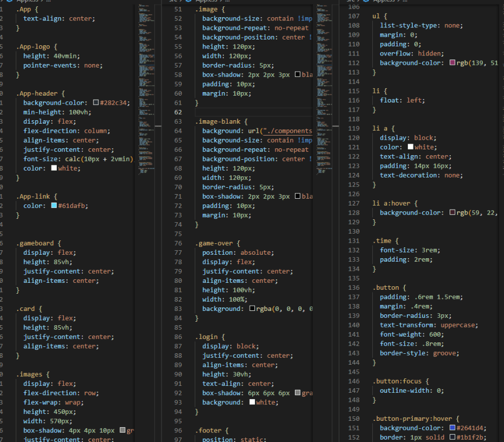Click white swatch on line 93 background
Viewport: 504px width, 442px height.
click(x=253, y=402)
